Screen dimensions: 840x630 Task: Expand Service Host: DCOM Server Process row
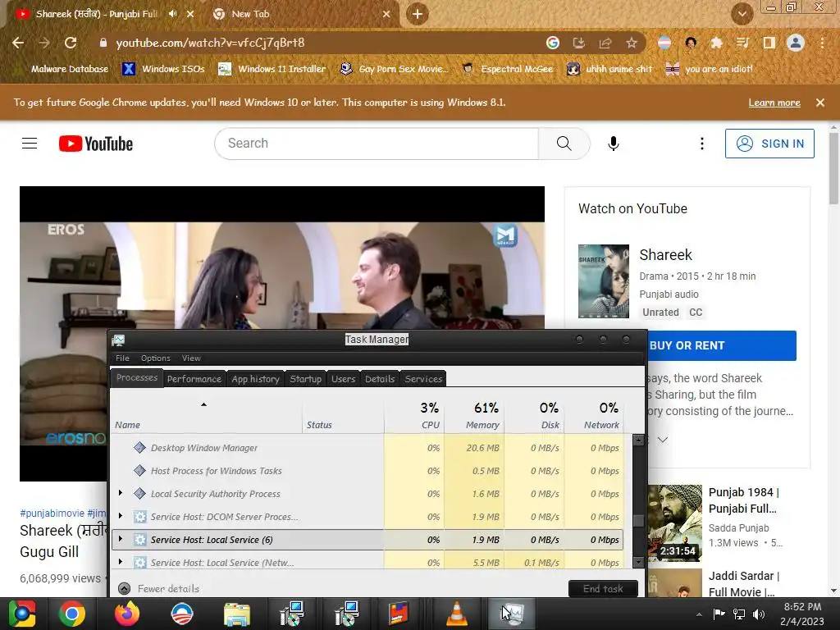coord(121,517)
